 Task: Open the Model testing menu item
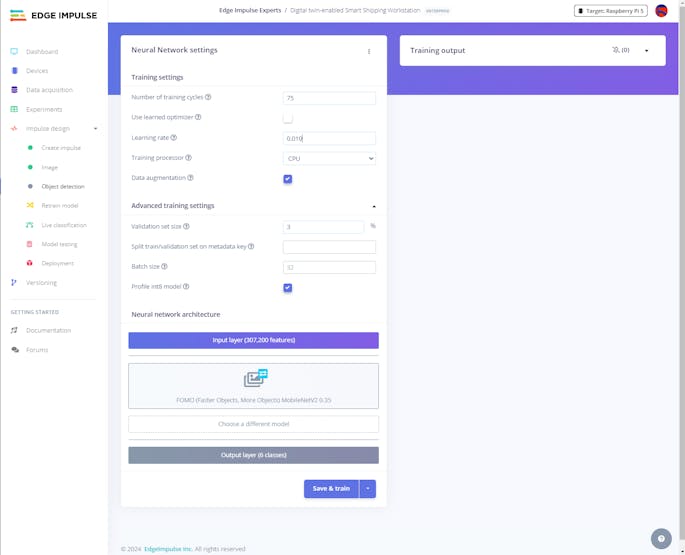(59, 244)
